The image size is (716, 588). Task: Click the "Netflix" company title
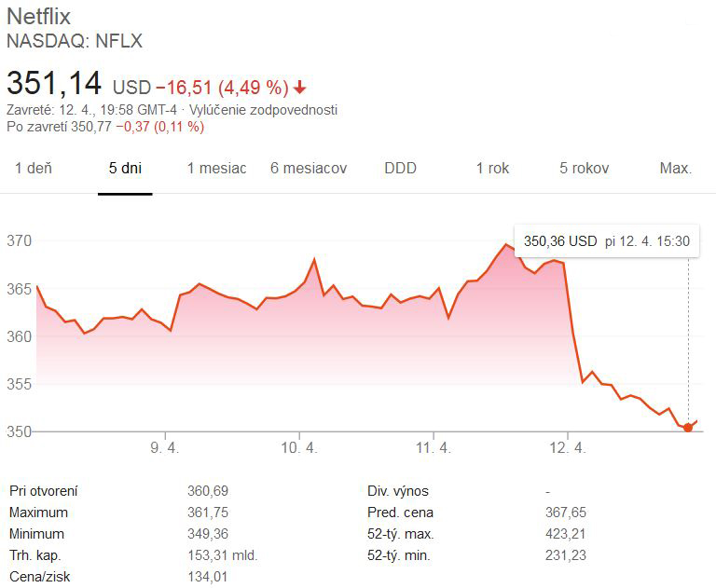click(38, 17)
